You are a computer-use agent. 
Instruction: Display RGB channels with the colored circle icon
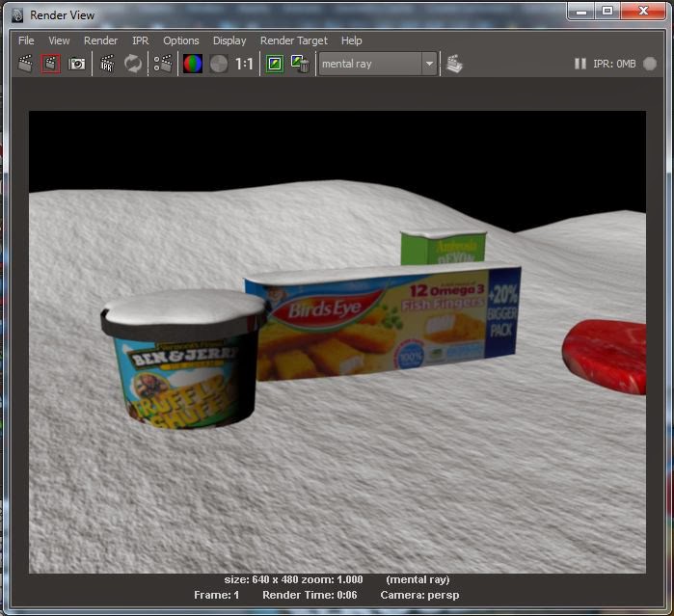tap(193, 64)
